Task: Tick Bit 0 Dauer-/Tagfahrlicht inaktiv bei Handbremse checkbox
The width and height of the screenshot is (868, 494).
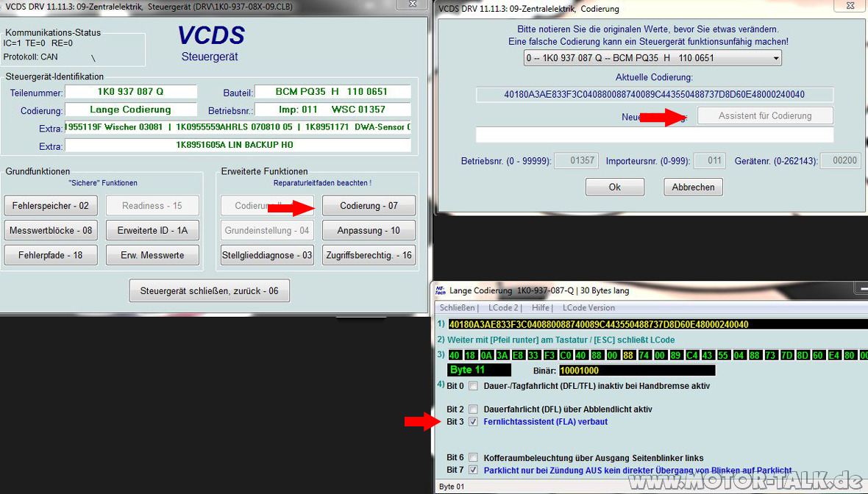Action: click(x=473, y=386)
